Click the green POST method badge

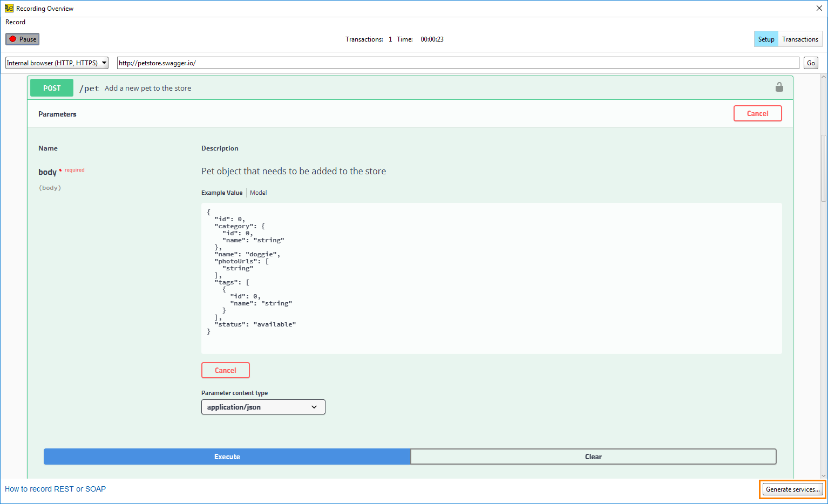(51, 87)
